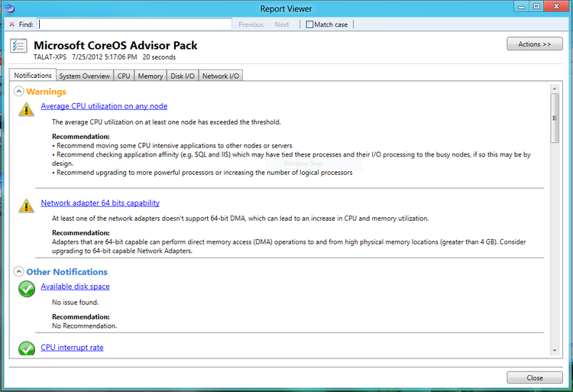Open Network adapter 64 bits capability link
This screenshot has width=573, height=392.
(100, 202)
